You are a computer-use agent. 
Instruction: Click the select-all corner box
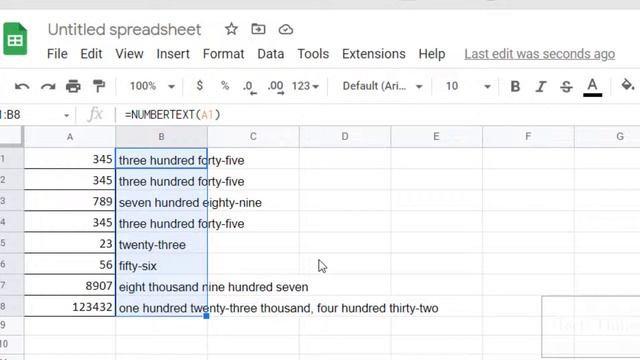[x=11, y=136]
